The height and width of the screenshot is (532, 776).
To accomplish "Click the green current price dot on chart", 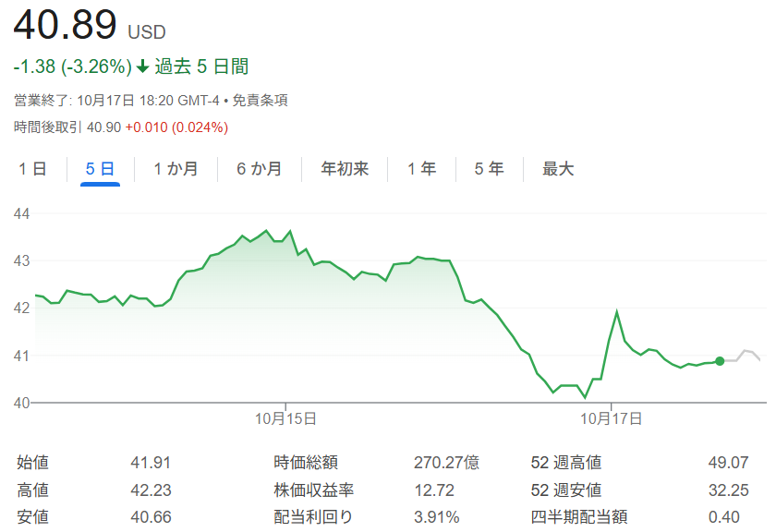I will click(720, 361).
